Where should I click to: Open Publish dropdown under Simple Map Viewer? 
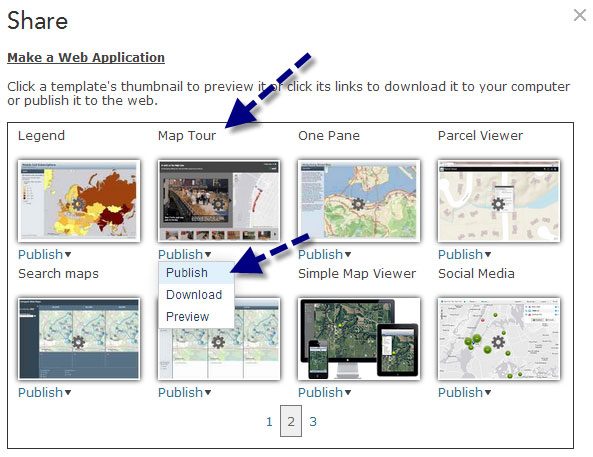coord(324,393)
